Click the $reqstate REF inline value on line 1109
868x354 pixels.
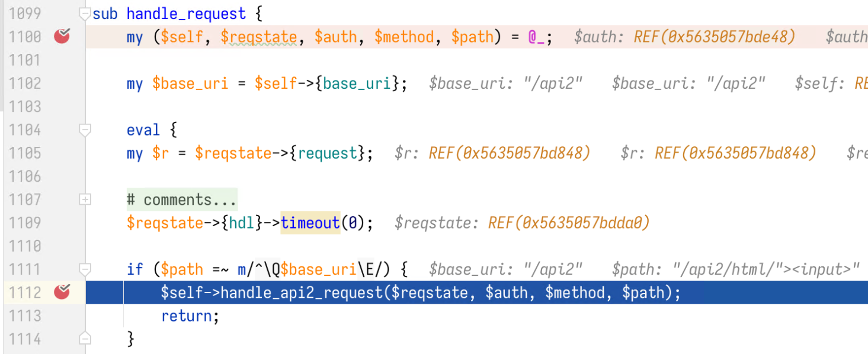point(522,223)
